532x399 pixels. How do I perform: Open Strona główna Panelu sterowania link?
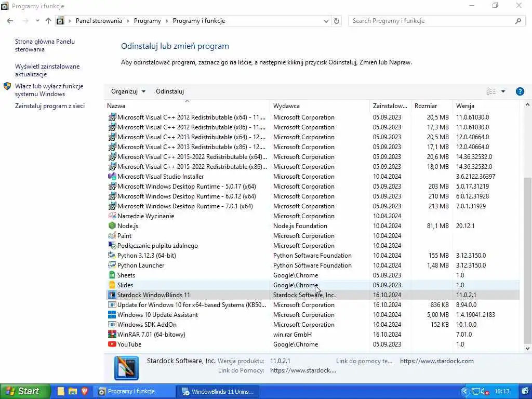(45, 46)
